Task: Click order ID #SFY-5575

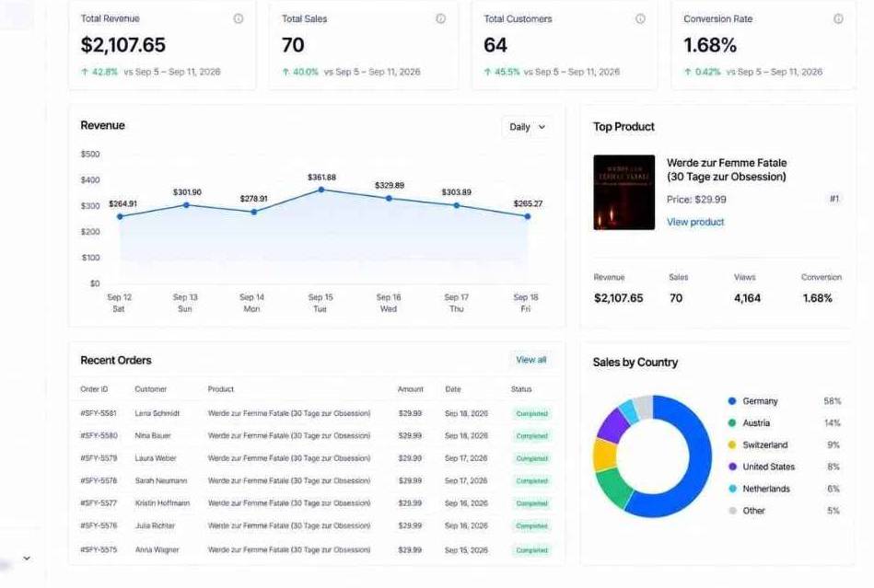Action: click(x=99, y=549)
